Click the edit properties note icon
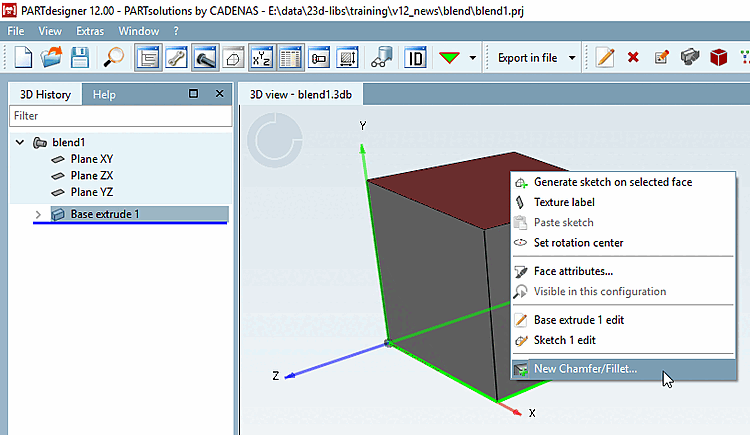Screen dimensions: 750x435 tap(662, 58)
